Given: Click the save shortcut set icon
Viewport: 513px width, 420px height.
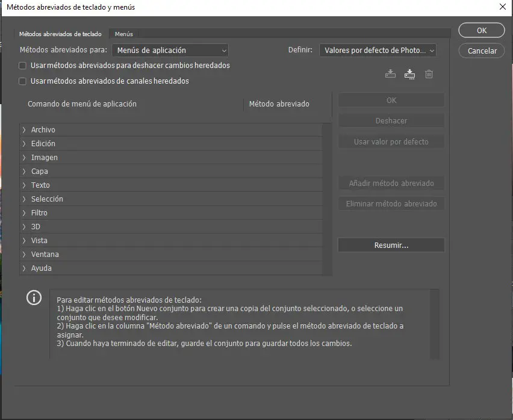Looking at the screenshot, I should (x=390, y=74).
